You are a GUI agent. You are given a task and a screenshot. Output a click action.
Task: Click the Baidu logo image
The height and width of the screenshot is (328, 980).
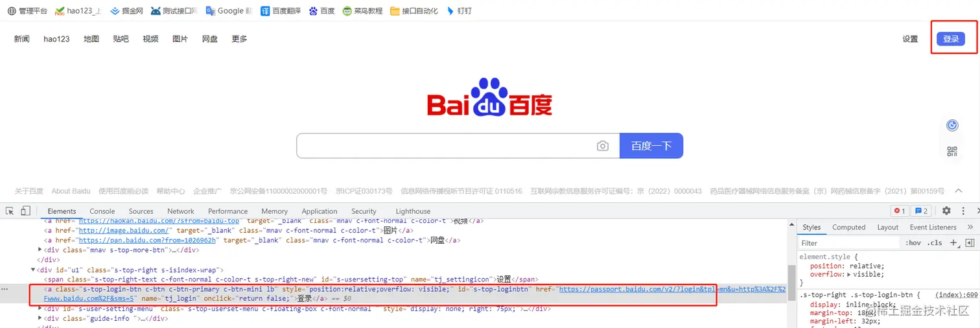[489, 97]
